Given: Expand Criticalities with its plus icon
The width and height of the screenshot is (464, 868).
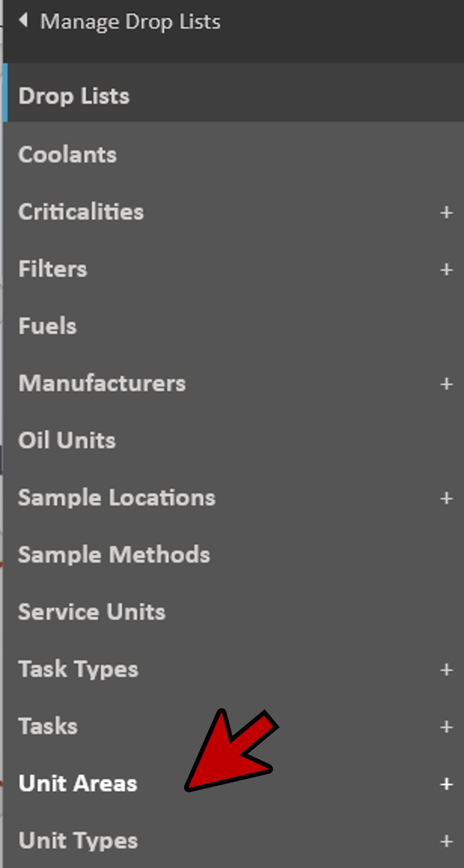Looking at the screenshot, I should [446, 213].
